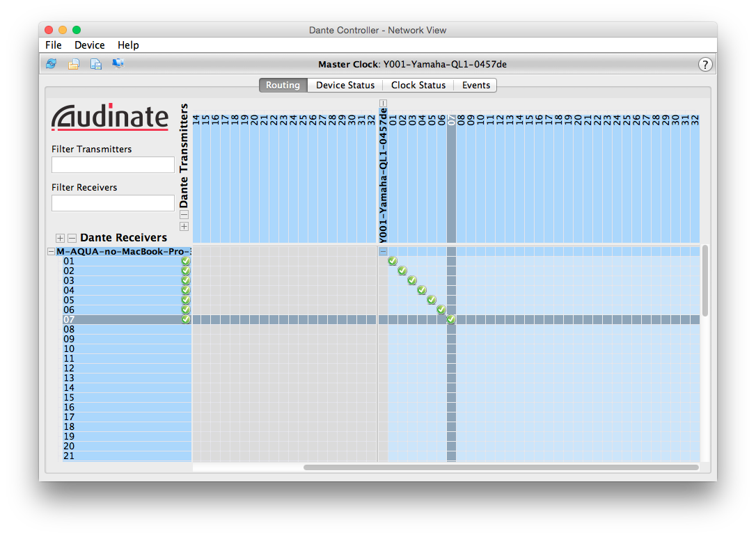The width and height of the screenshot is (756, 537).
Task: Click status check icon on receiver row 06
Action: point(186,310)
